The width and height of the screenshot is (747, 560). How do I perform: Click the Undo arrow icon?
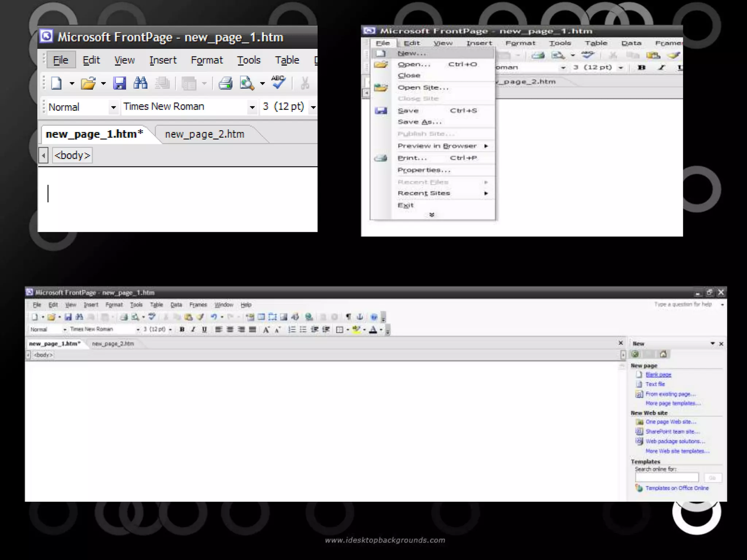point(214,317)
